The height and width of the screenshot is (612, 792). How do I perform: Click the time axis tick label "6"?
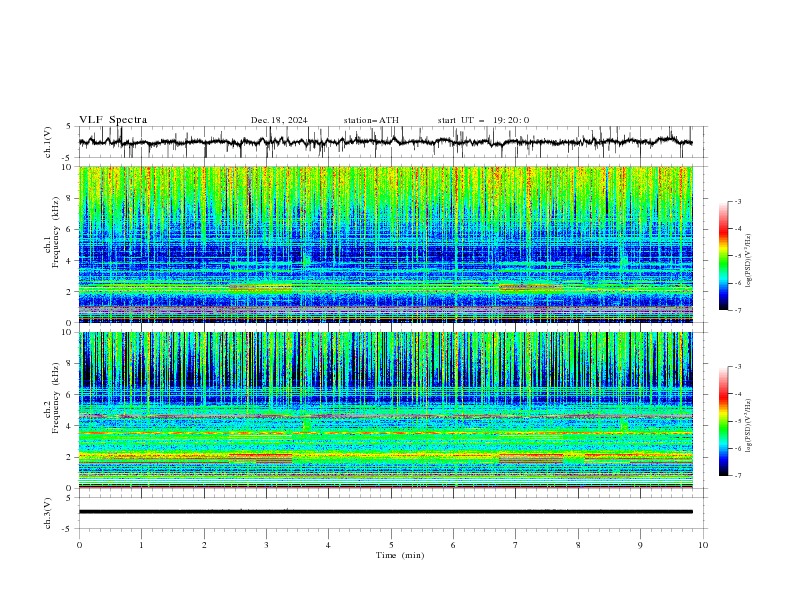click(x=453, y=545)
